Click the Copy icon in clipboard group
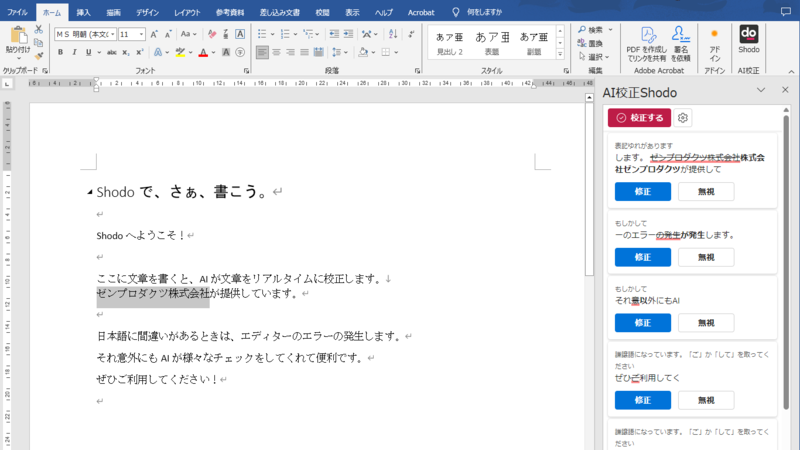This screenshot has width=800, height=450. coord(39,43)
